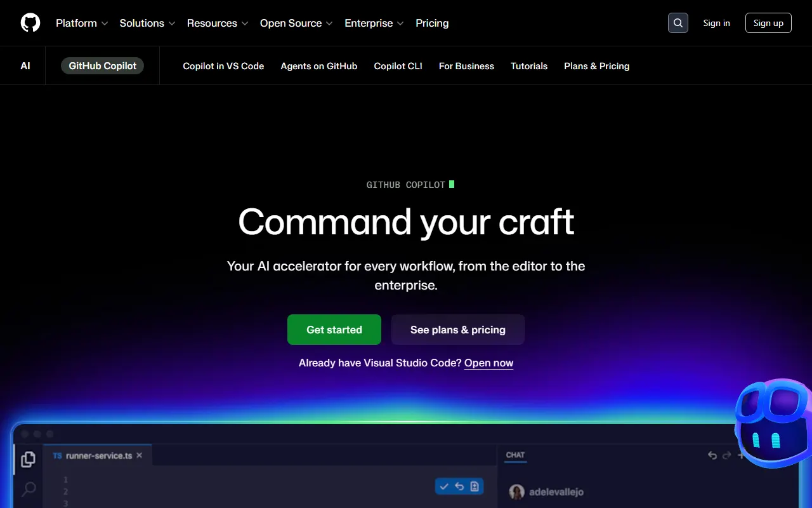Click See plans & pricing button
Screen dimensions: 812x508
pos(458,330)
